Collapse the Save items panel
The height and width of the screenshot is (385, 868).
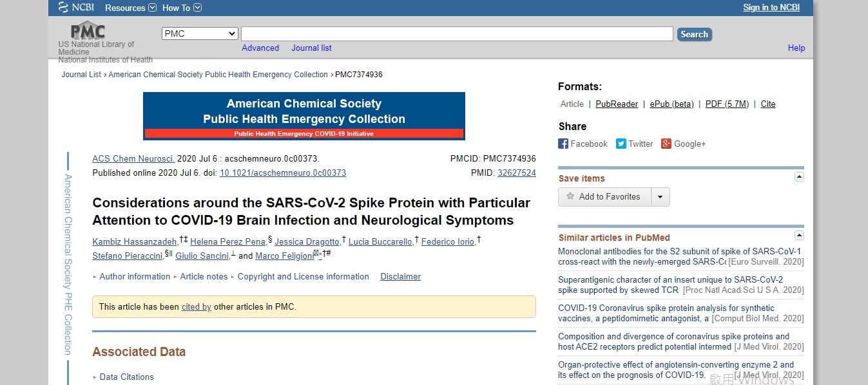pyautogui.click(x=799, y=177)
